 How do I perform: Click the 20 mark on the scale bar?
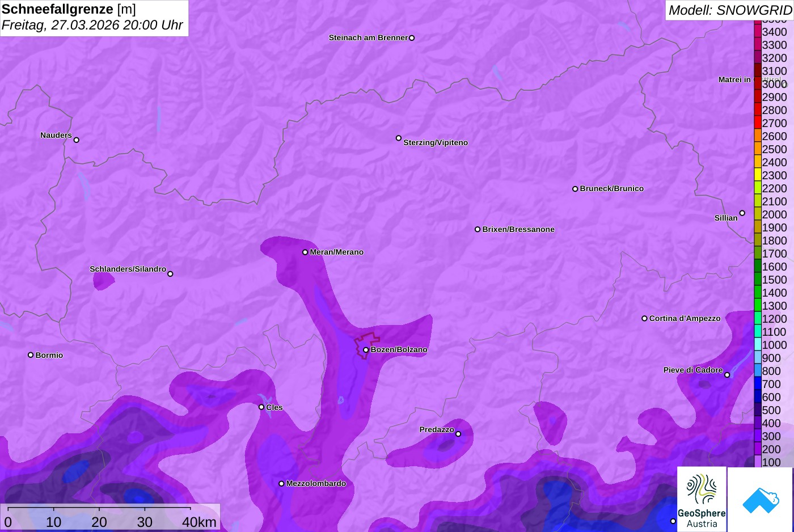tap(99, 522)
